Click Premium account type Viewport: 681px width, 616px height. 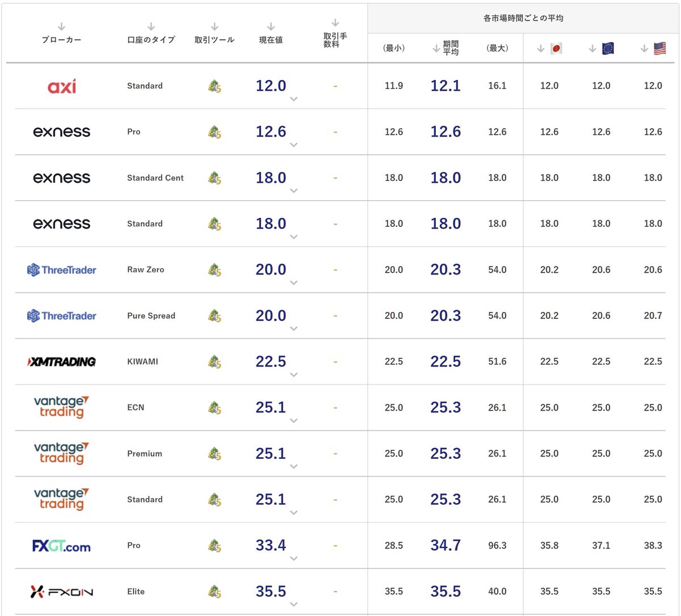point(145,453)
